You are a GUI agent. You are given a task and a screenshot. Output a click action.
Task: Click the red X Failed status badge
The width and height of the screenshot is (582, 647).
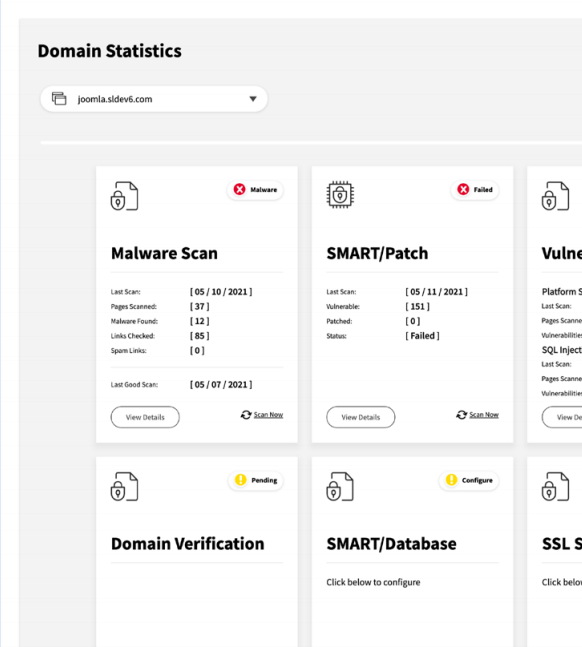[475, 190]
